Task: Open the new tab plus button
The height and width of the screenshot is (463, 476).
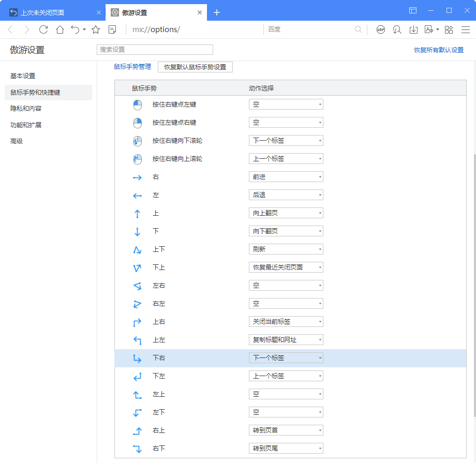Action: 217,12
